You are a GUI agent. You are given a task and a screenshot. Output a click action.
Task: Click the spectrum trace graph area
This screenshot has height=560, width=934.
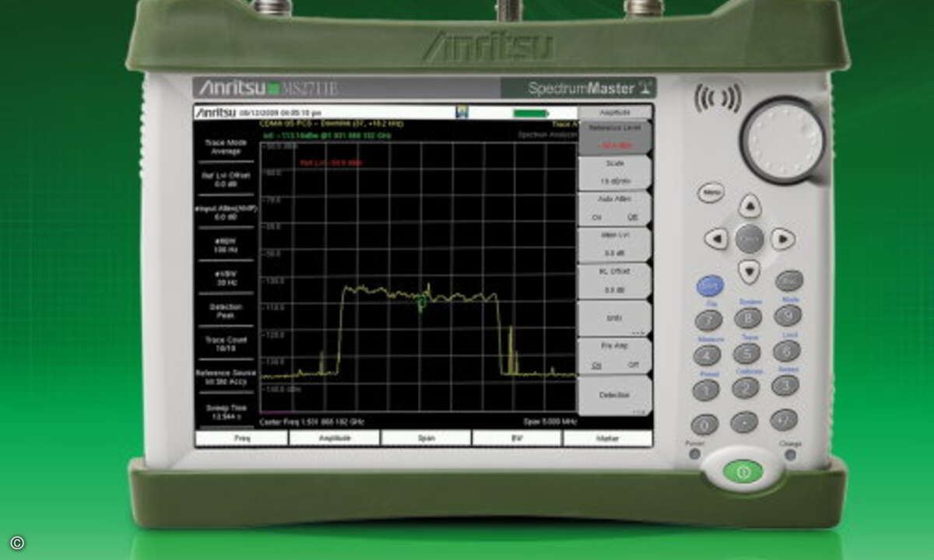click(x=419, y=276)
